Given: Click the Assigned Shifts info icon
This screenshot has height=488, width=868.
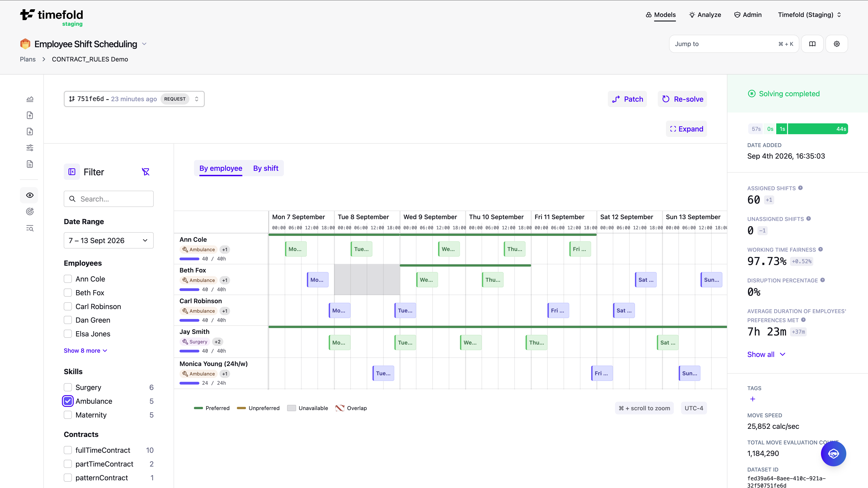Looking at the screenshot, I should (x=800, y=188).
